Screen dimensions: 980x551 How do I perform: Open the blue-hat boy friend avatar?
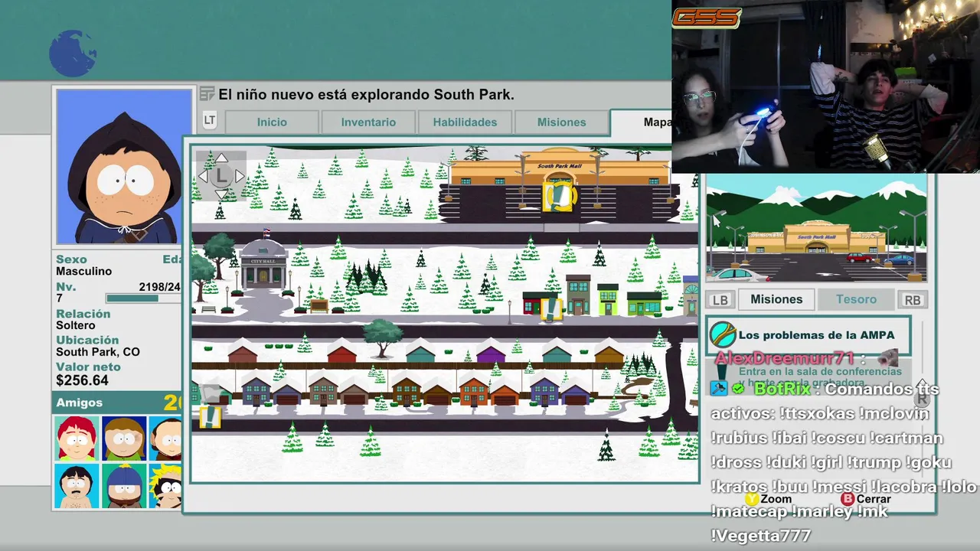(124, 485)
